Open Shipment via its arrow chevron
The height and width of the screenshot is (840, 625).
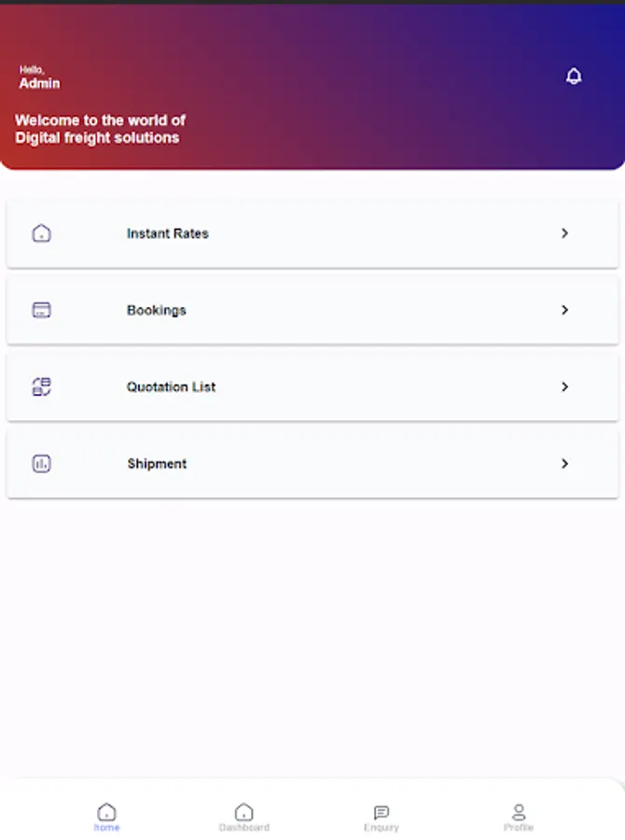[x=564, y=464]
